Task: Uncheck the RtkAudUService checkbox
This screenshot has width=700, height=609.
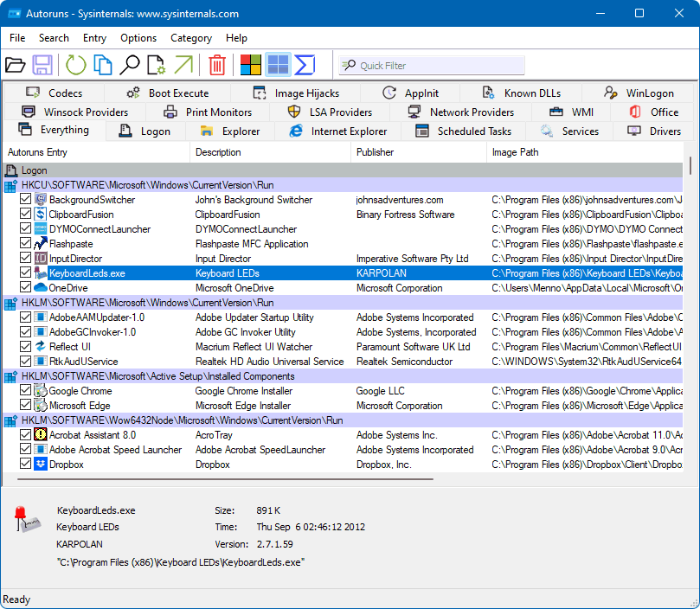Action: [25, 361]
